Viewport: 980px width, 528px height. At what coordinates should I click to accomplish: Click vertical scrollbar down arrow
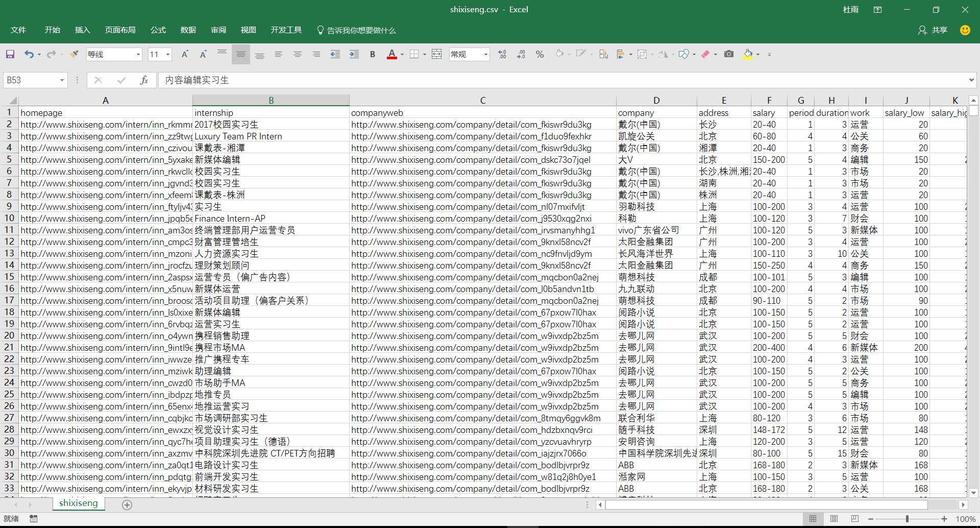pos(973,493)
